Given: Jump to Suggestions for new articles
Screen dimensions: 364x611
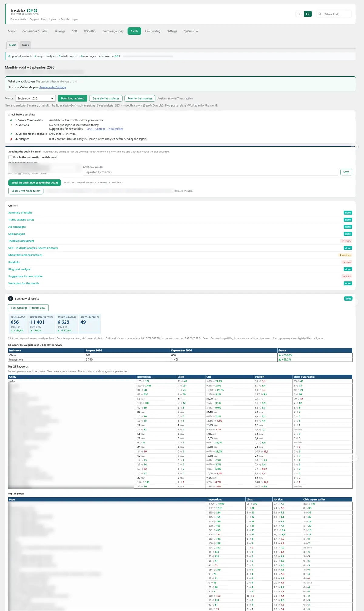Looking at the screenshot, I should [x=26, y=277].
